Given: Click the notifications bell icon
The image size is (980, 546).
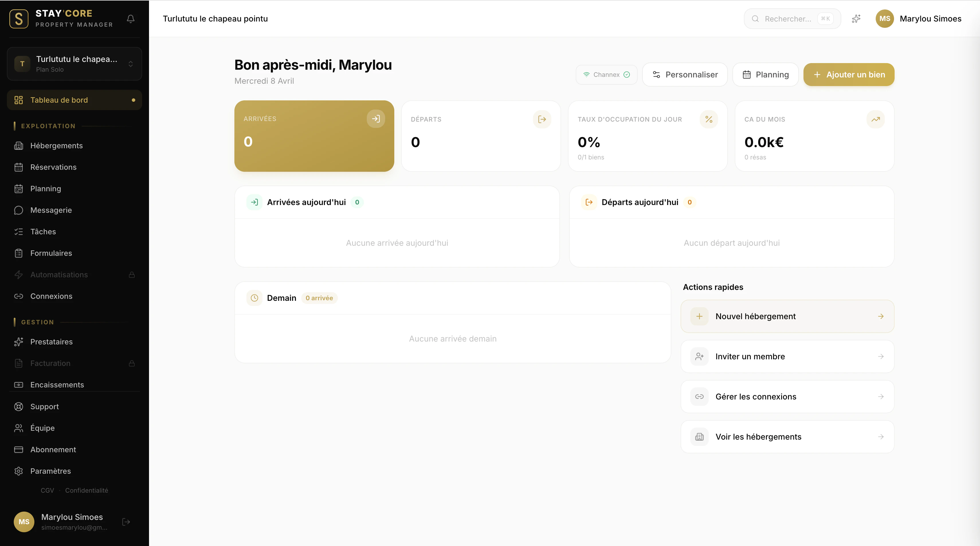Looking at the screenshot, I should (130, 19).
